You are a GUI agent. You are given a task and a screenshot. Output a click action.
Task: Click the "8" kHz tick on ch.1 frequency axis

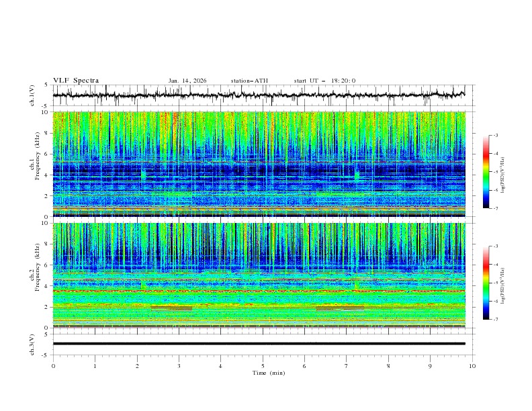tap(47, 133)
